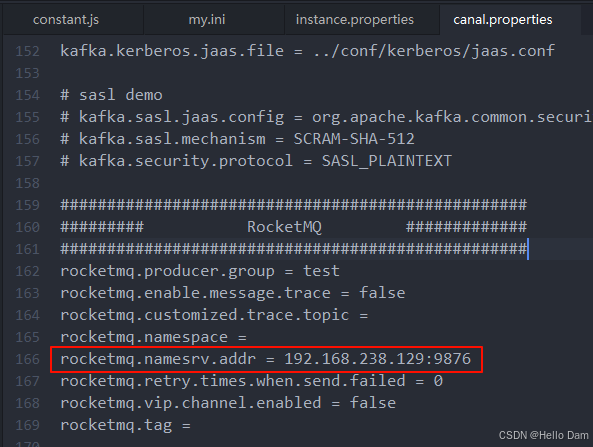This screenshot has width=593, height=447.
Task: Click the canal.properties tab
Action: (503, 20)
